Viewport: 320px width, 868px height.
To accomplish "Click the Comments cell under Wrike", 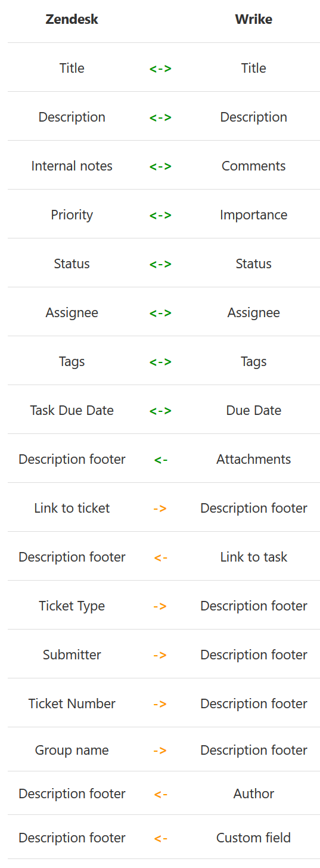I will coord(254,166).
